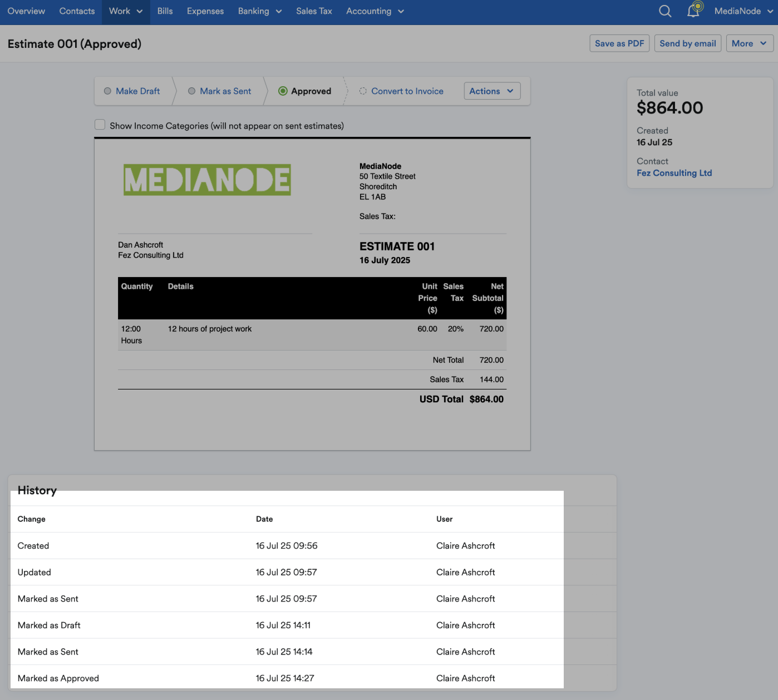Go to the Overview tab

pos(26,11)
